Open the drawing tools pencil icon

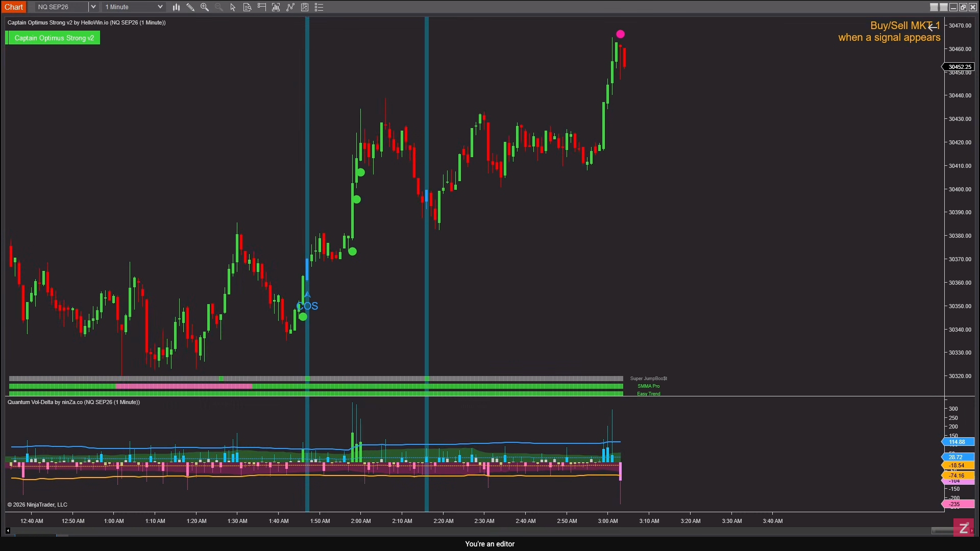click(190, 7)
